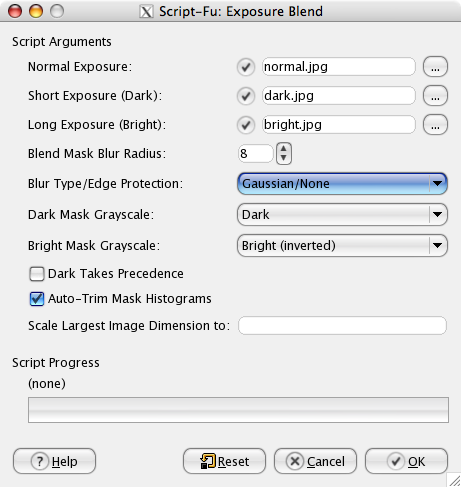
Task: Cancel the Exposure Blend dialog
Action: (315, 461)
